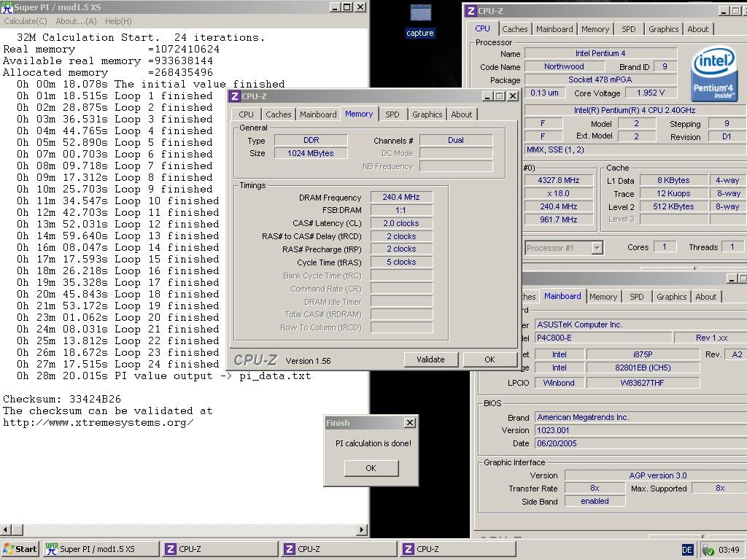
Task: Click the Cycle Time 5 clocks field
Action: (x=401, y=262)
